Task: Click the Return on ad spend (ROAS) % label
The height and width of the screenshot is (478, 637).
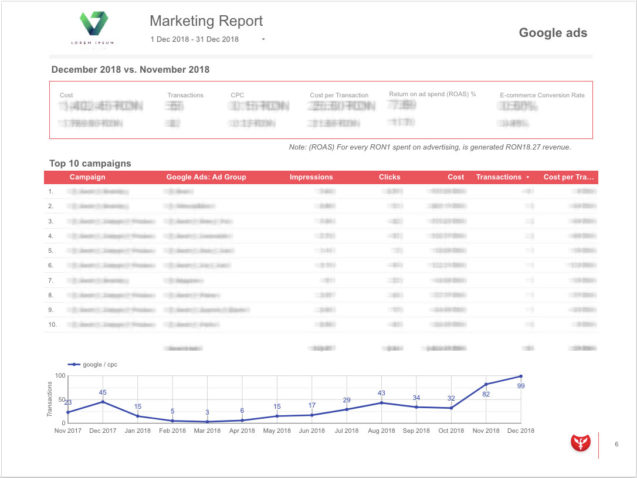Action: (x=432, y=94)
